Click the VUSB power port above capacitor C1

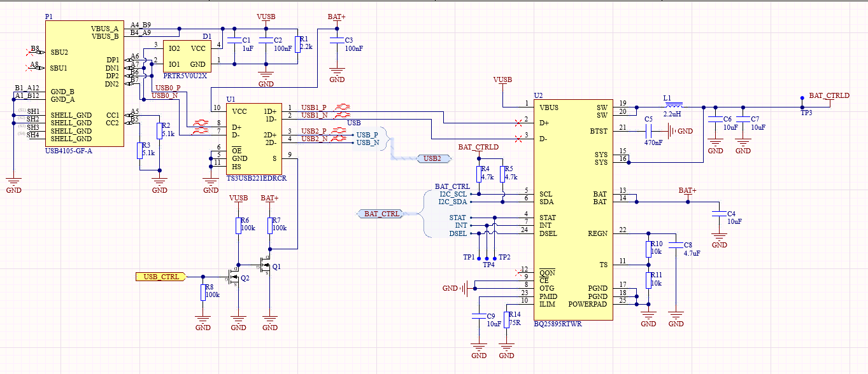coord(265,17)
